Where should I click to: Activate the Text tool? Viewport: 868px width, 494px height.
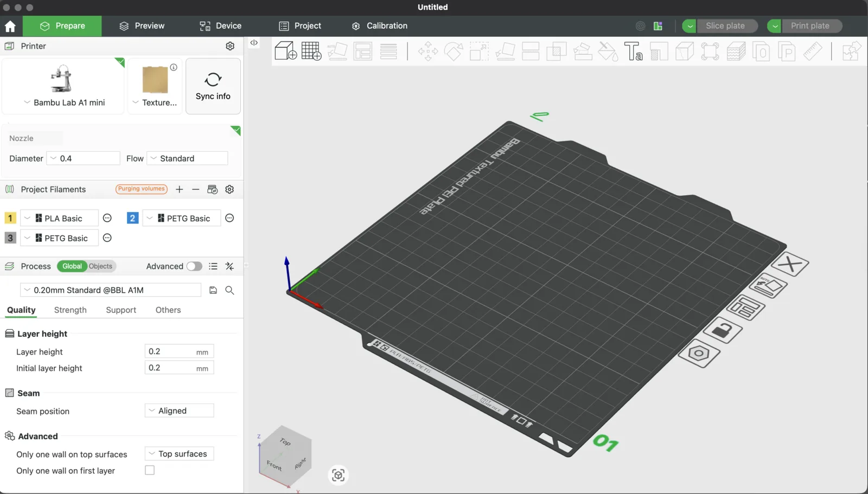point(633,51)
